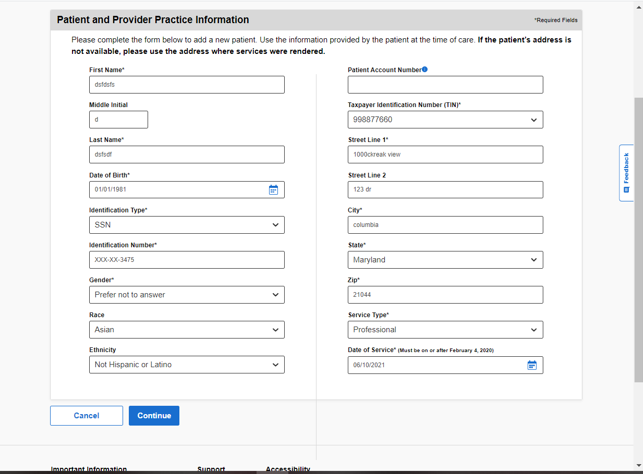Open the Date of Service calendar picker

pyautogui.click(x=532, y=365)
